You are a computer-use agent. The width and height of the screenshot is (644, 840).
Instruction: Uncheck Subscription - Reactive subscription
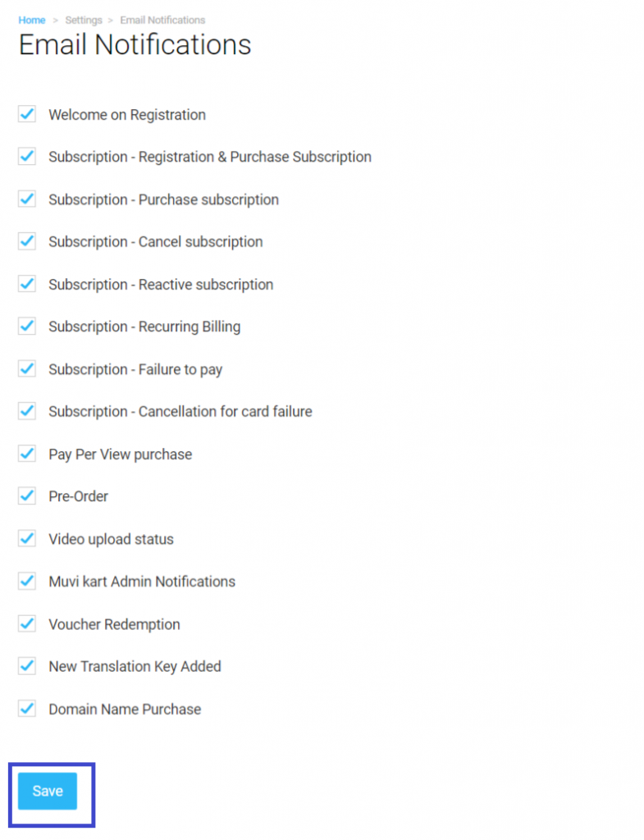pos(27,283)
